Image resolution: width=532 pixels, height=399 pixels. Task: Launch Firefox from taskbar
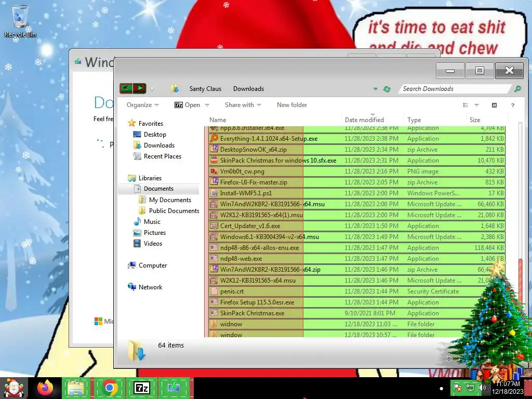coord(46,388)
